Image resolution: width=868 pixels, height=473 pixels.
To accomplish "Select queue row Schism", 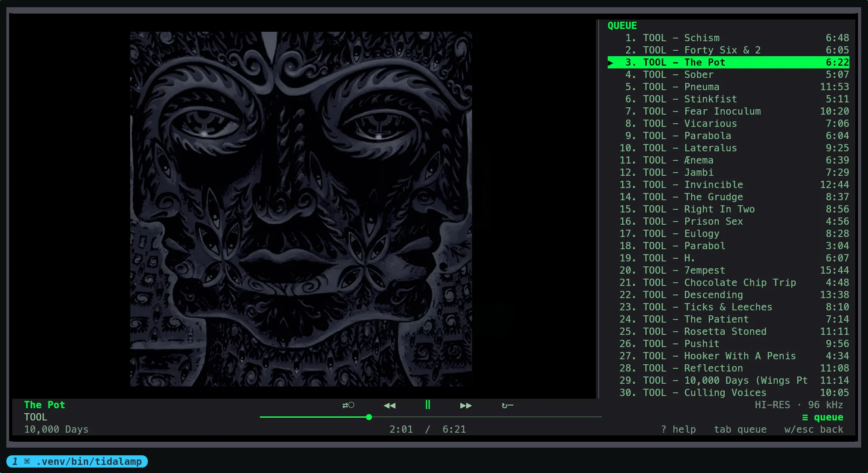I will point(728,38).
